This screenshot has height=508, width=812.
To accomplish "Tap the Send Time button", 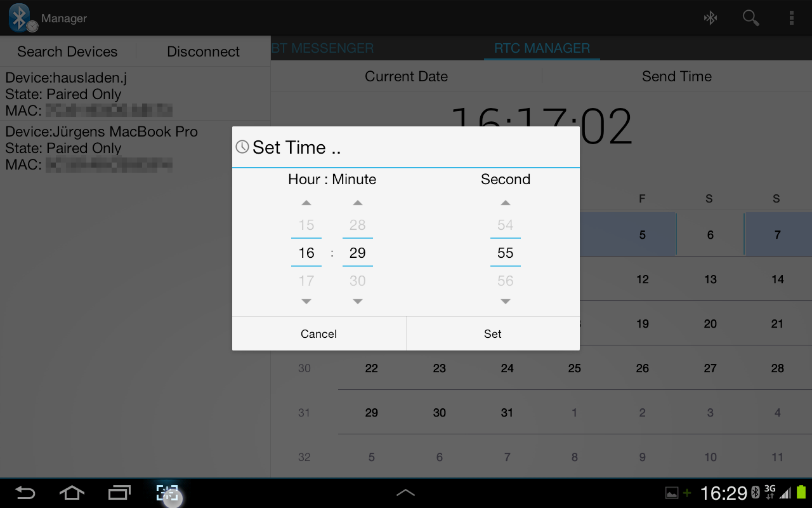I will [677, 76].
